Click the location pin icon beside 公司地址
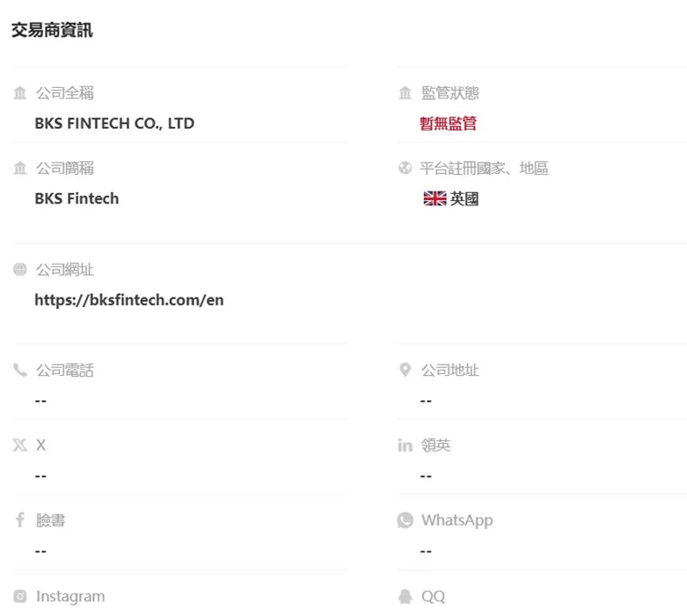 coord(405,370)
